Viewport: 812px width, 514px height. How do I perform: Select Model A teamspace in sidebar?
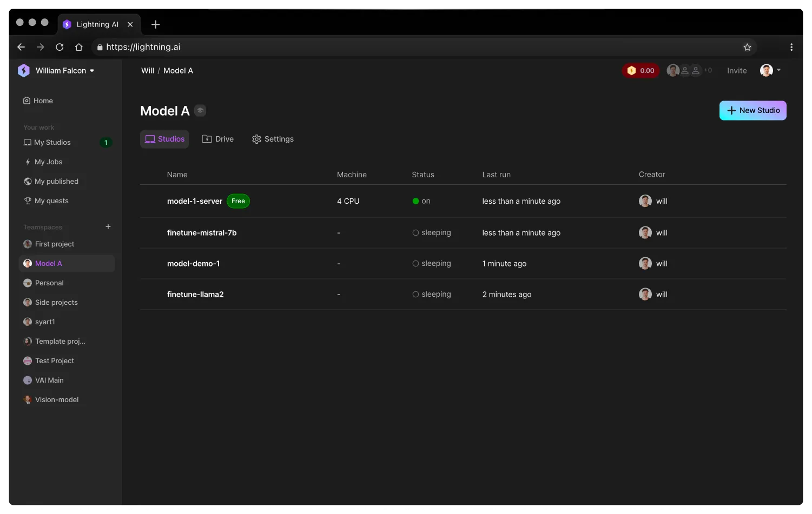pos(67,264)
